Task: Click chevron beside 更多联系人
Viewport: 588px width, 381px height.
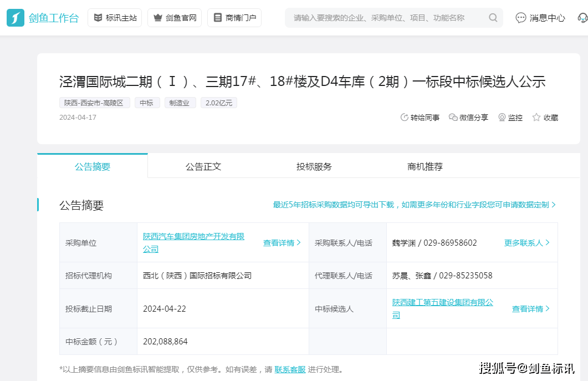Action: click(x=548, y=243)
